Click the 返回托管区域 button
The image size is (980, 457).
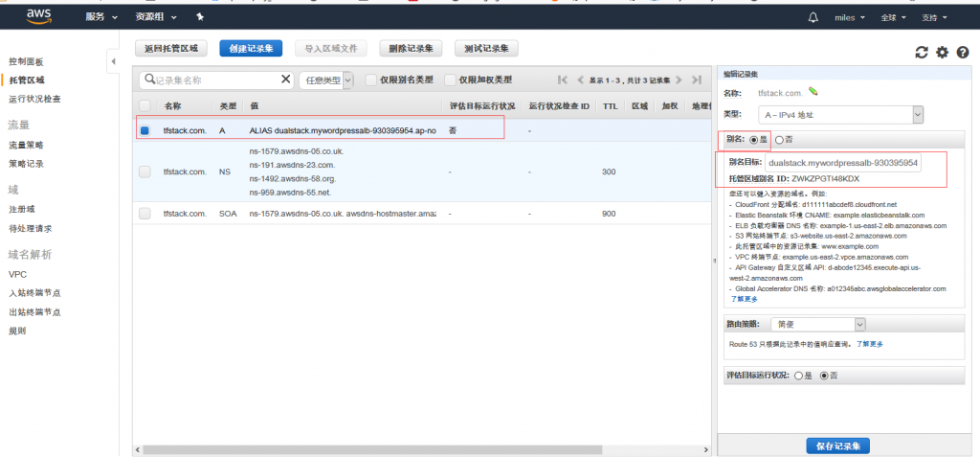[171, 48]
